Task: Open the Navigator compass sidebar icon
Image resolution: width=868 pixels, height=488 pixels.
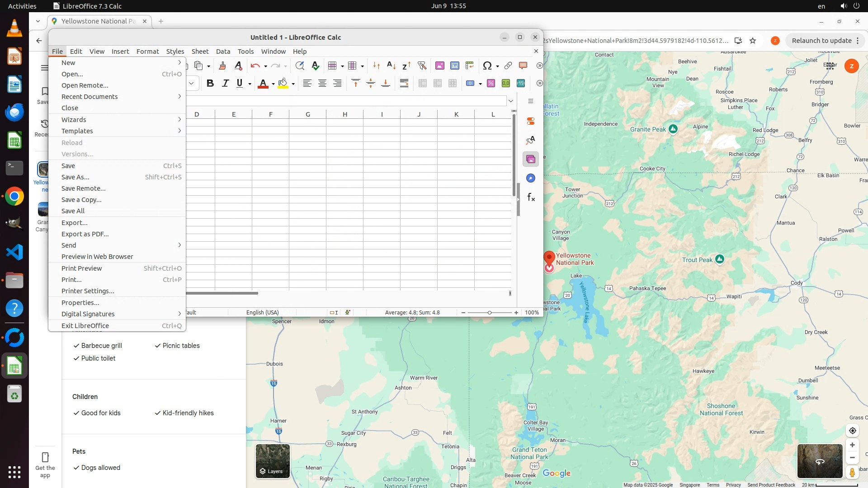Action: point(531,178)
